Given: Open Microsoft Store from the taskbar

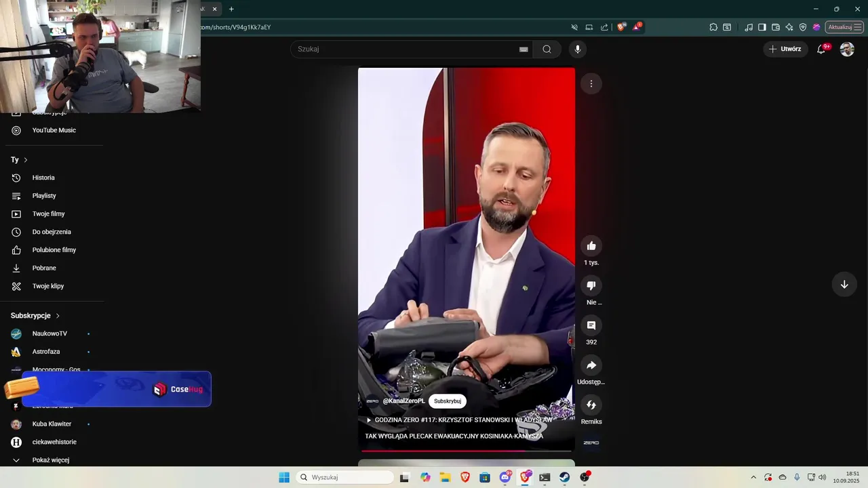Looking at the screenshot, I should tap(485, 477).
